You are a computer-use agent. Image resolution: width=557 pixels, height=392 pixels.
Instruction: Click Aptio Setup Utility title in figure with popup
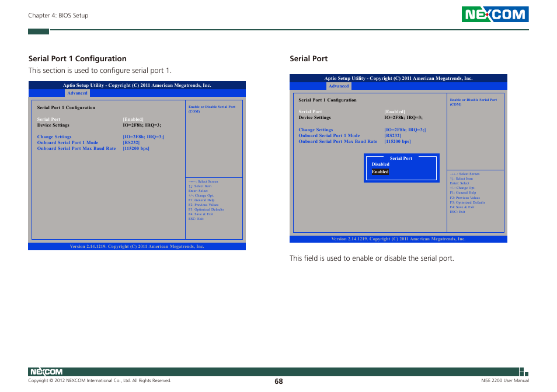pos(398,78)
